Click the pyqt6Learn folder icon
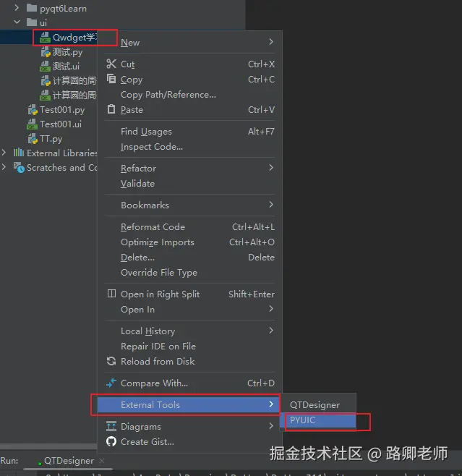 coord(32,8)
